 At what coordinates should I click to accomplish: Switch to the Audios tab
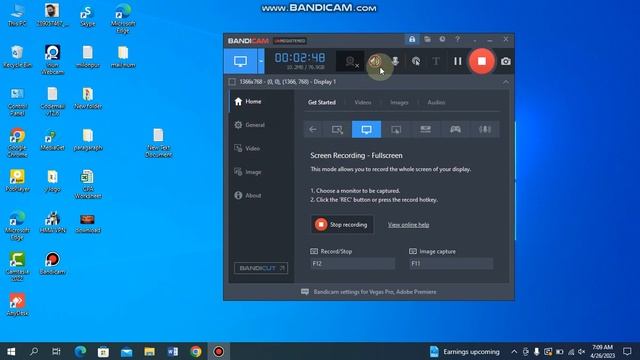pyautogui.click(x=436, y=102)
